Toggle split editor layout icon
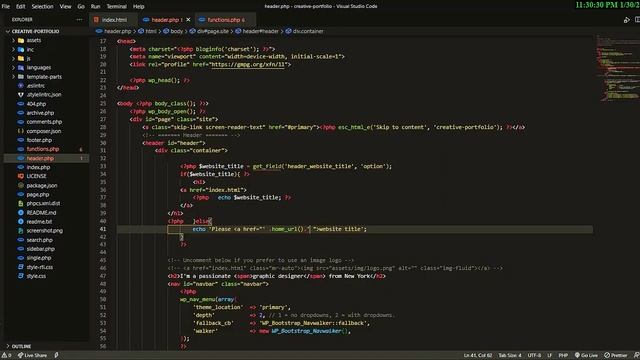This screenshot has width=640, height=360. 637,20
